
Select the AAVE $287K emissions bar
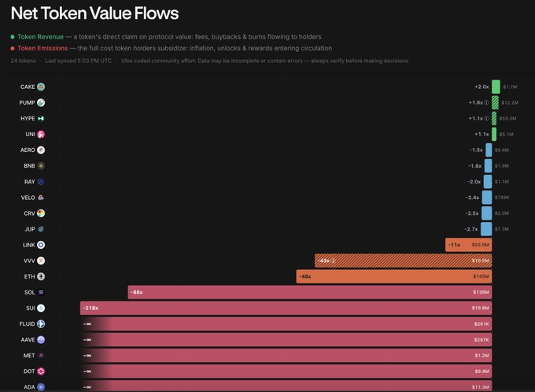(286, 340)
